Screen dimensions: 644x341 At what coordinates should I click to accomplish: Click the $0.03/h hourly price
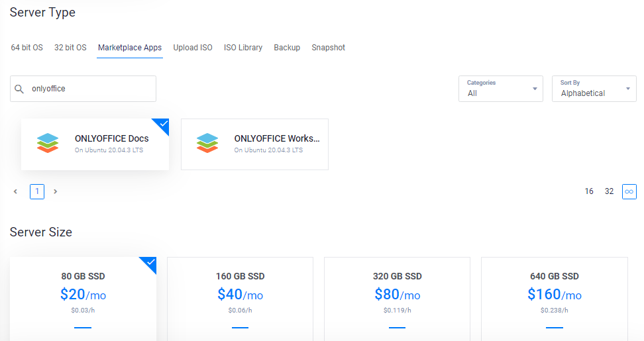click(83, 311)
